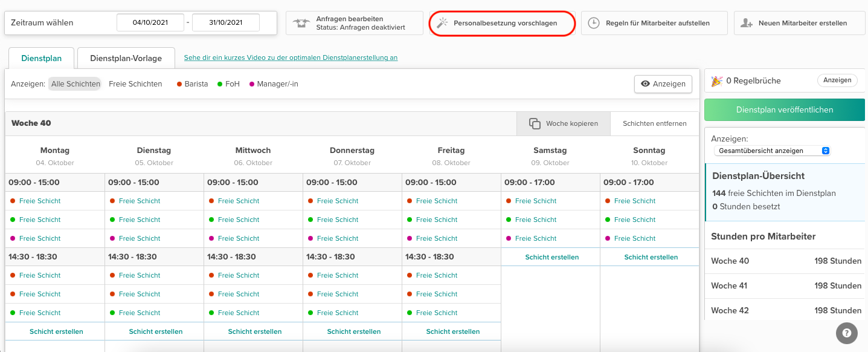The width and height of the screenshot is (868, 352).
Task: Click the magic wand icon for Personalbesetzung vorschlagen
Action: (443, 23)
